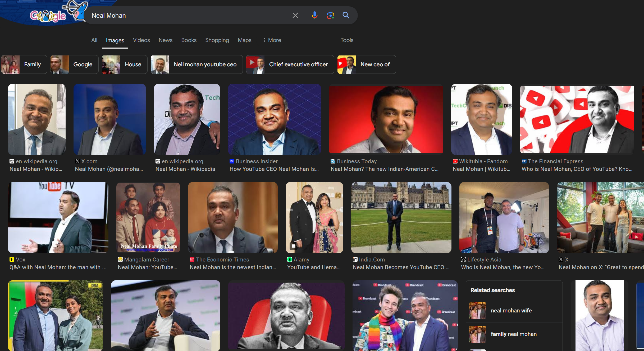The height and width of the screenshot is (351, 644).
Task: Open the Tools filter options
Action: pos(347,40)
